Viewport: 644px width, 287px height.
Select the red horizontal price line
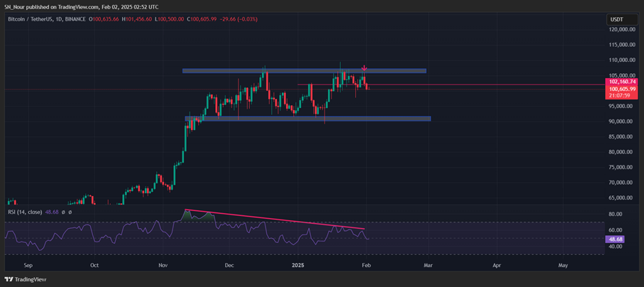[497, 85]
